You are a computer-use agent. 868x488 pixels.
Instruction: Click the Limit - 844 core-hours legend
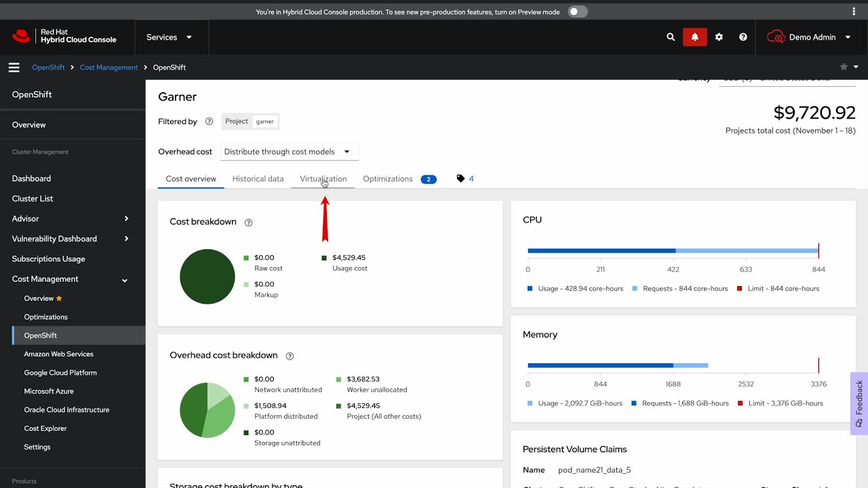click(x=778, y=289)
